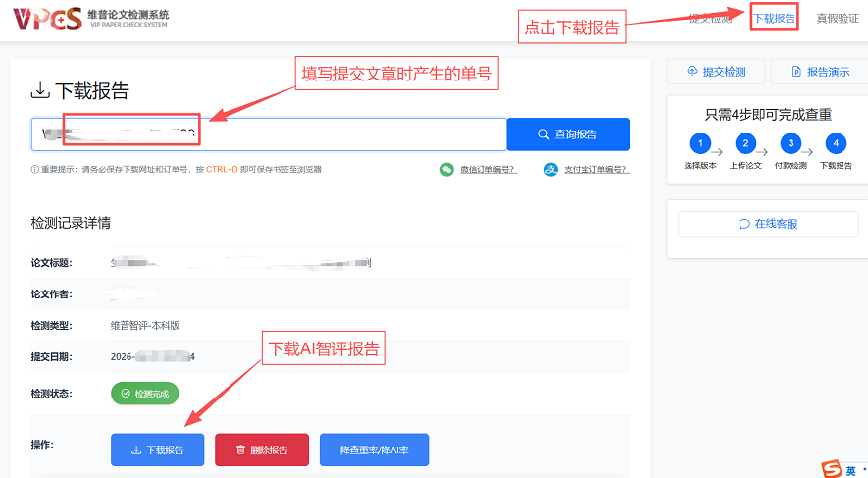Click the 降查重率/降AI率 button
The width and height of the screenshot is (868, 478).
[374, 450]
